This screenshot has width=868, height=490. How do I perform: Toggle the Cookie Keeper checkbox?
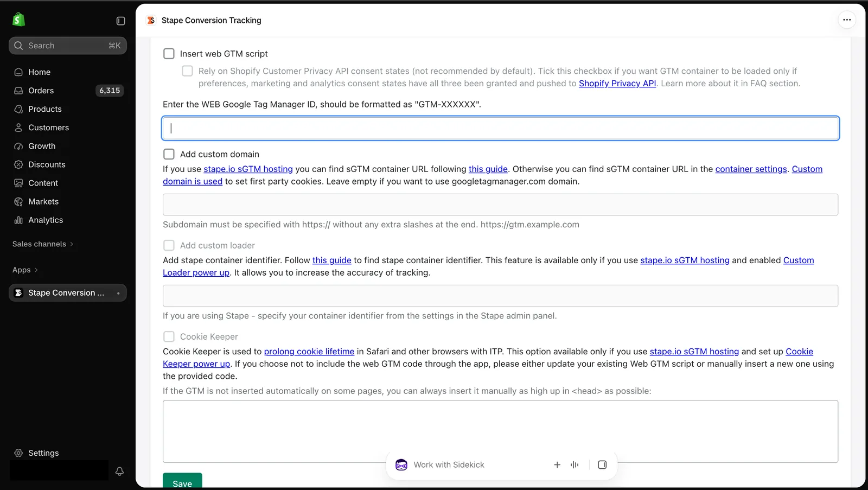(169, 336)
